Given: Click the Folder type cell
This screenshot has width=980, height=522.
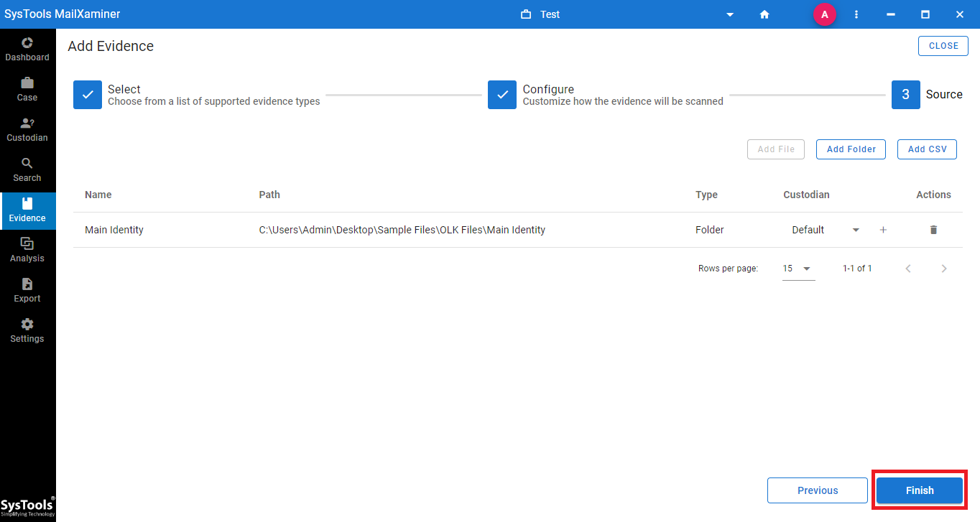Looking at the screenshot, I should pyautogui.click(x=710, y=230).
